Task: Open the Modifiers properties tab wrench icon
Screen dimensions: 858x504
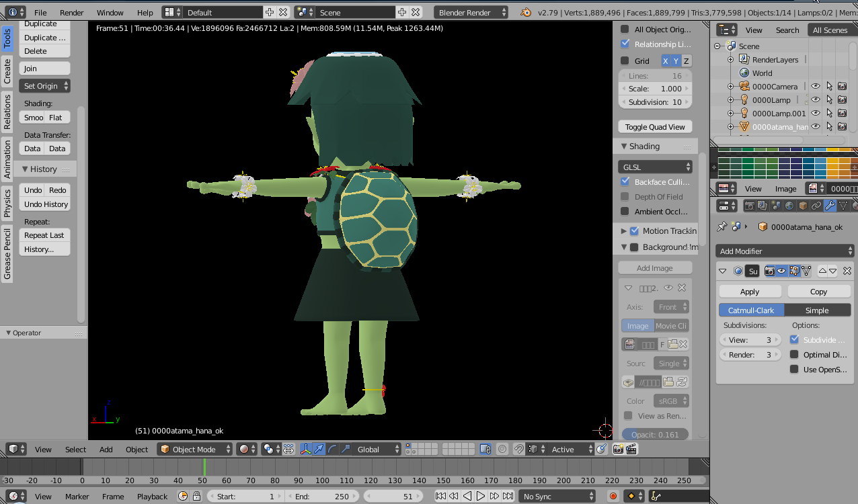Action: 829,206
